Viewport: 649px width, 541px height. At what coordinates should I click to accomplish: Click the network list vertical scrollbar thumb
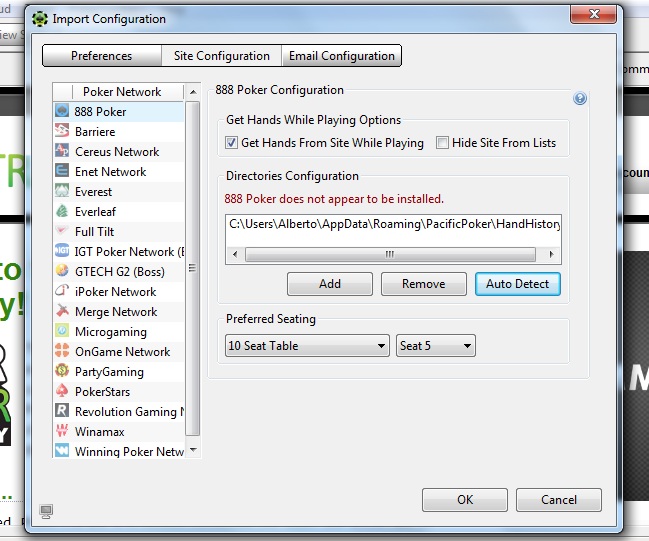click(192, 268)
